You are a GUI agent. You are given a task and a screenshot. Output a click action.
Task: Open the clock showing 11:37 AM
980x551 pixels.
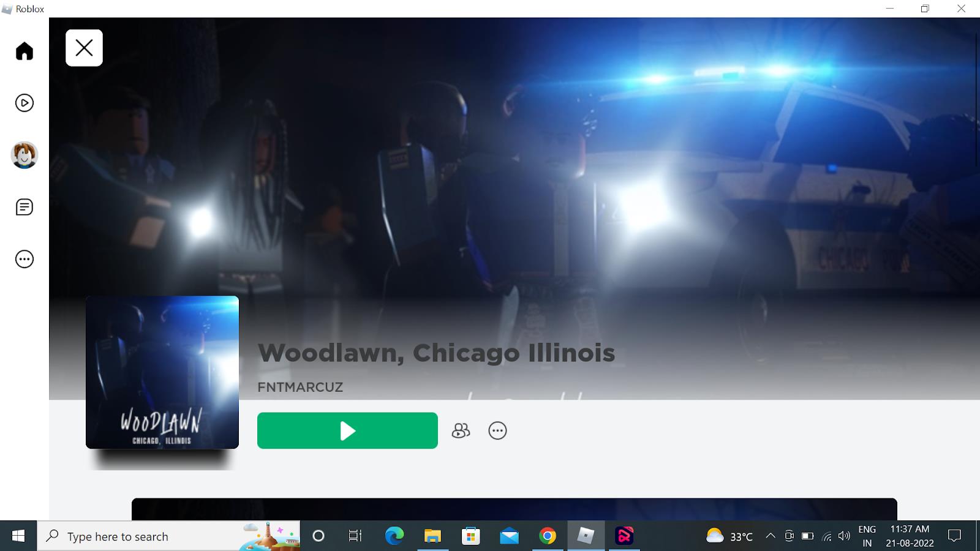pos(910,536)
